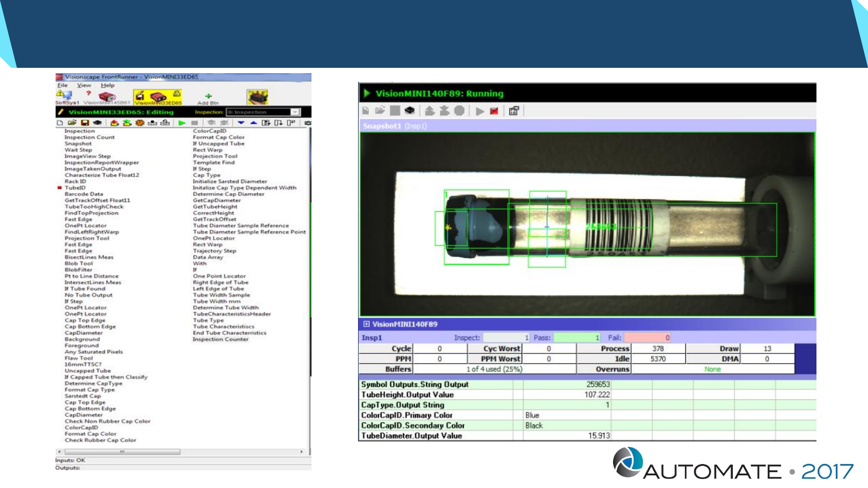Click the Template Find step
This screenshot has width=868, height=488.
pos(213,163)
